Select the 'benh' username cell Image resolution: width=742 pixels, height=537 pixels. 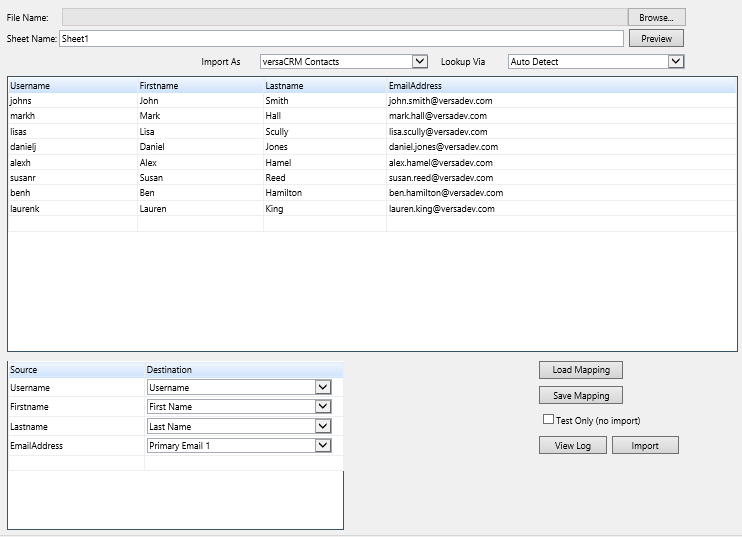click(73, 193)
